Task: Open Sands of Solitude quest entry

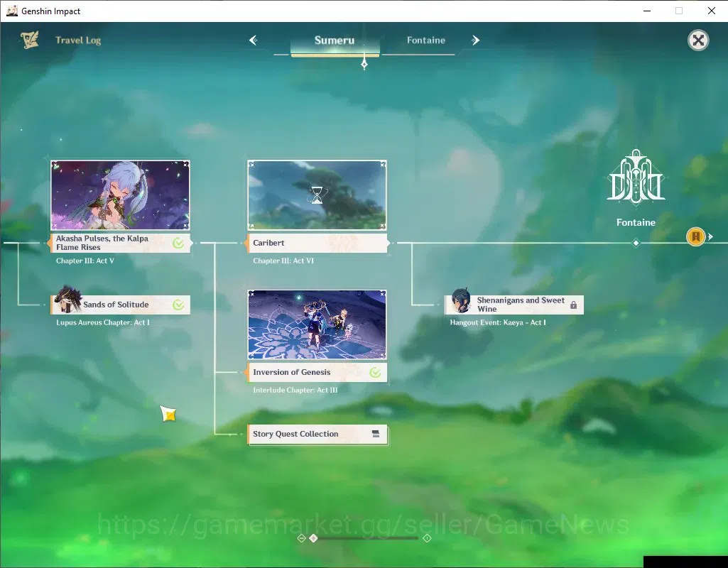Action: coord(121,305)
